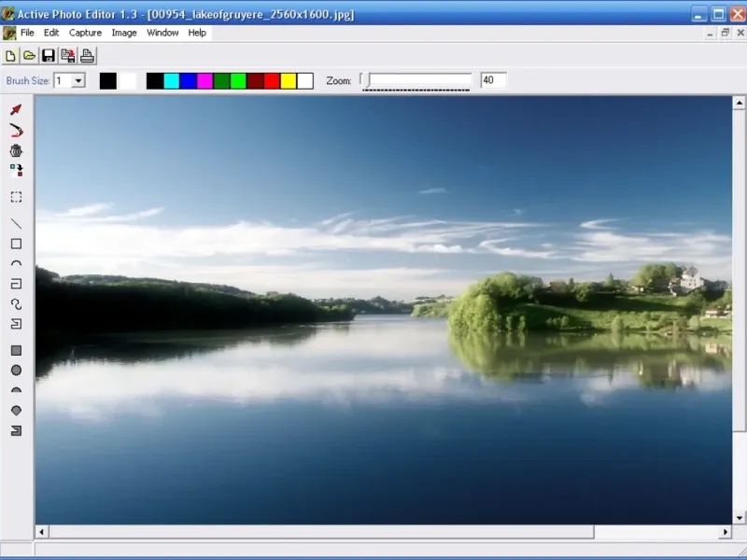
Task: Select the outlined polygon tool
Action: pos(16,324)
